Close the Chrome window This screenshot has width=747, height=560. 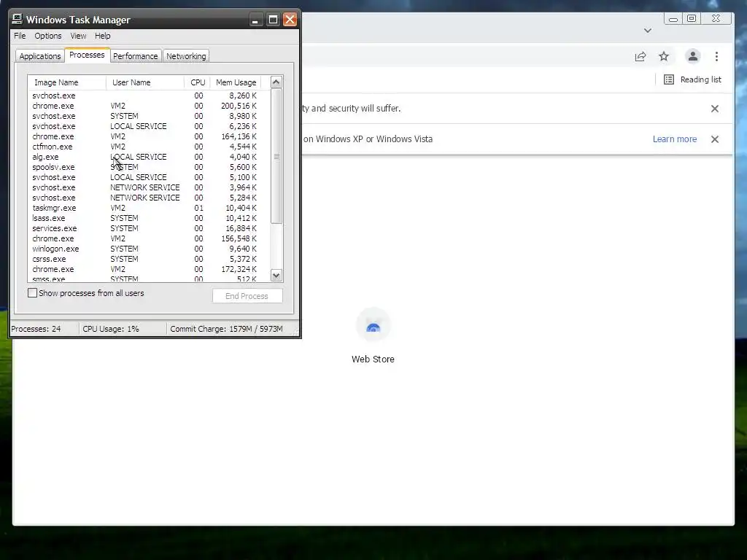(x=716, y=18)
